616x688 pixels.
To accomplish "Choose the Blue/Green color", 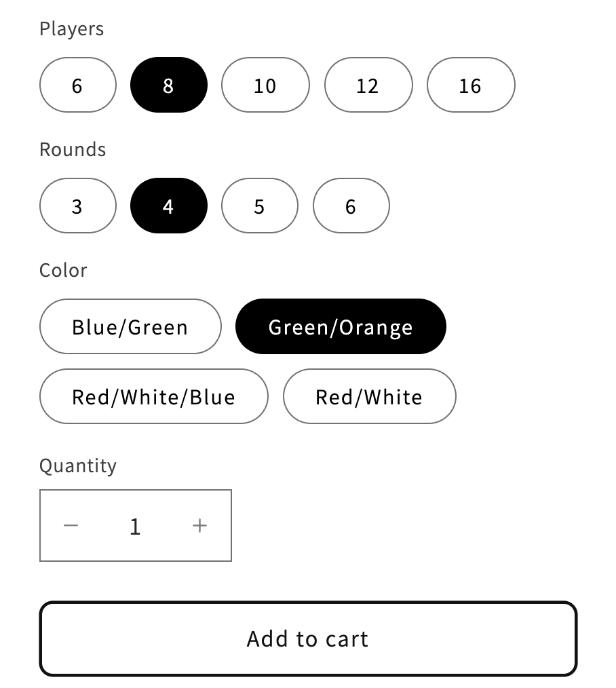I will 130,327.
